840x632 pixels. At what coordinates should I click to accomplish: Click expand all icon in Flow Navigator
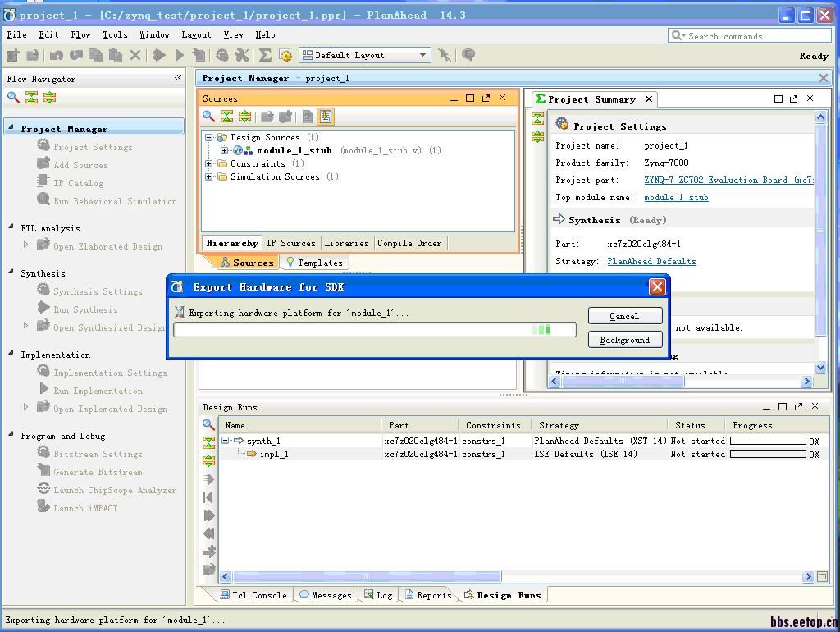click(49, 98)
